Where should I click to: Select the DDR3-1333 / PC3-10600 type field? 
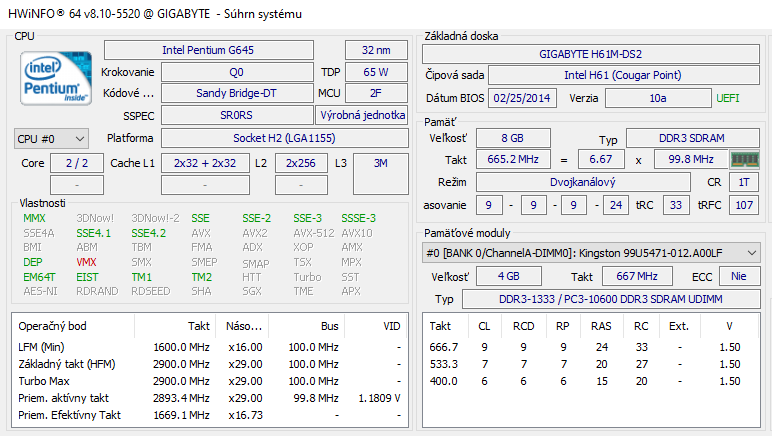[x=611, y=299]
